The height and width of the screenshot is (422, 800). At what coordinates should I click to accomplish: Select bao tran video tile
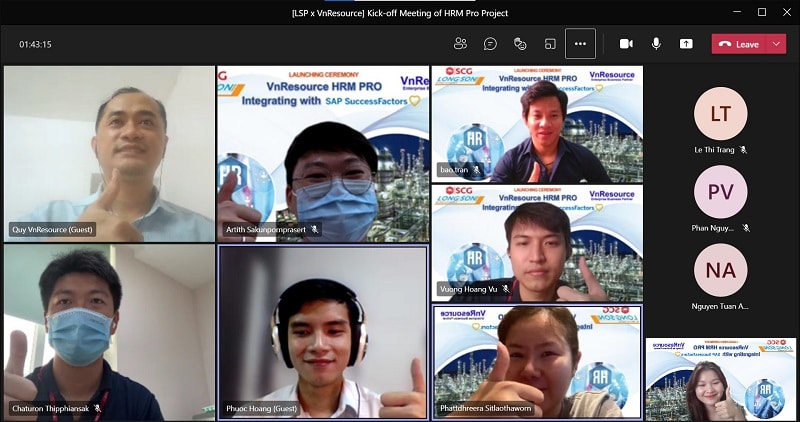(537, 124)
